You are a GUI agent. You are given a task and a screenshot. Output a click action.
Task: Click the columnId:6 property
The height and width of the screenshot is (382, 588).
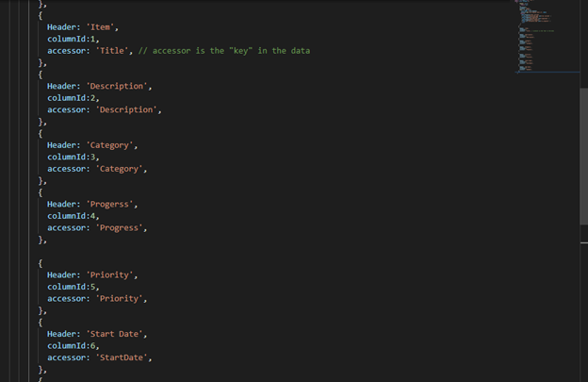tap(73, 346)
